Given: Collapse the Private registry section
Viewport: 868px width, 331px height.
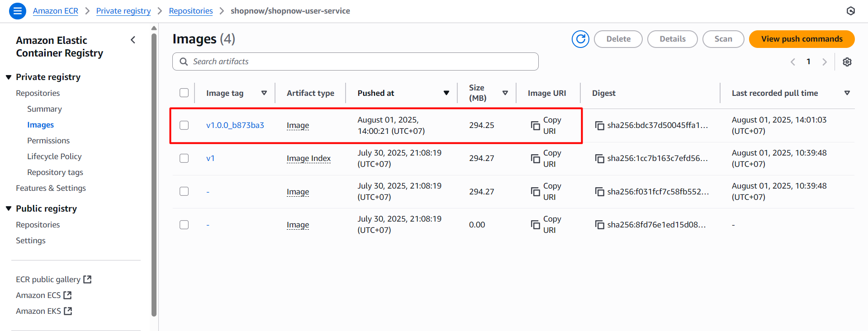Looking at the screenshot, I should tap(9, 77).
